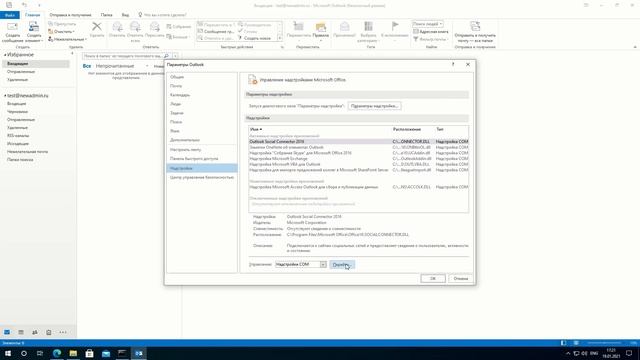Collapse the test@newadmin.ru account tree

[x=5, y=96]
